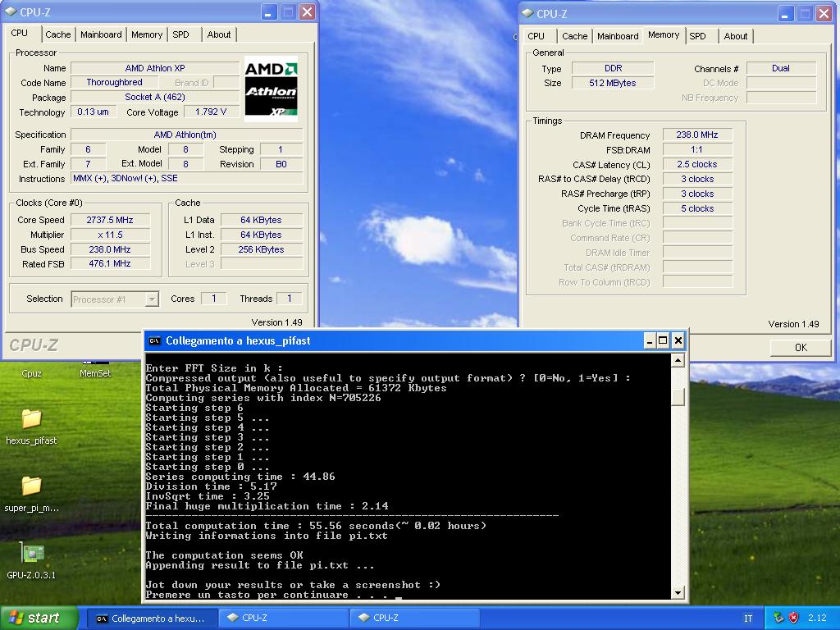Close the right CPU-Z window

click(x=824, y=14)
